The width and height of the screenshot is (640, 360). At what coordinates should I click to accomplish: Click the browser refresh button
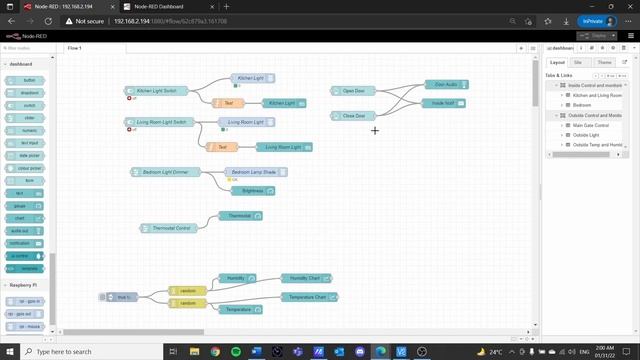(x=48, y=21)
